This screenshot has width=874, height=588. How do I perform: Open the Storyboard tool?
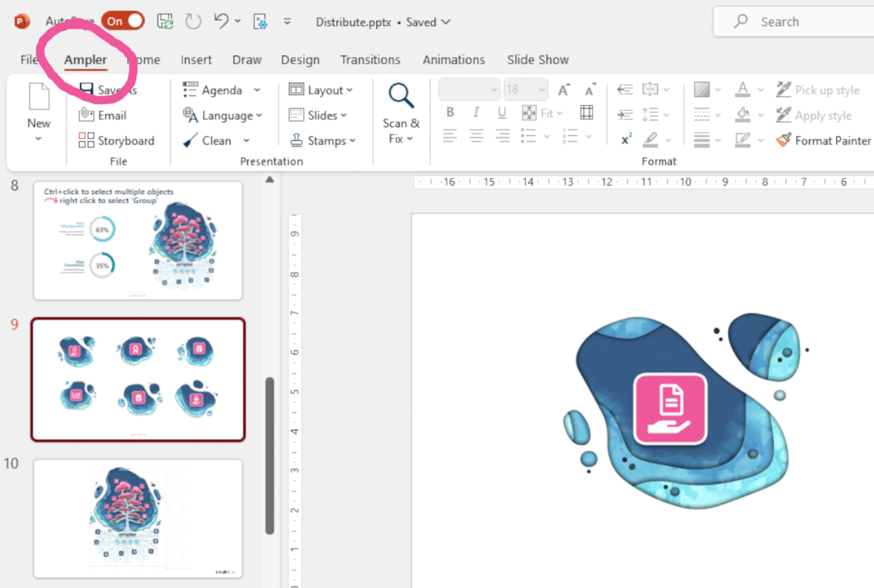click(x=117, y=140)
